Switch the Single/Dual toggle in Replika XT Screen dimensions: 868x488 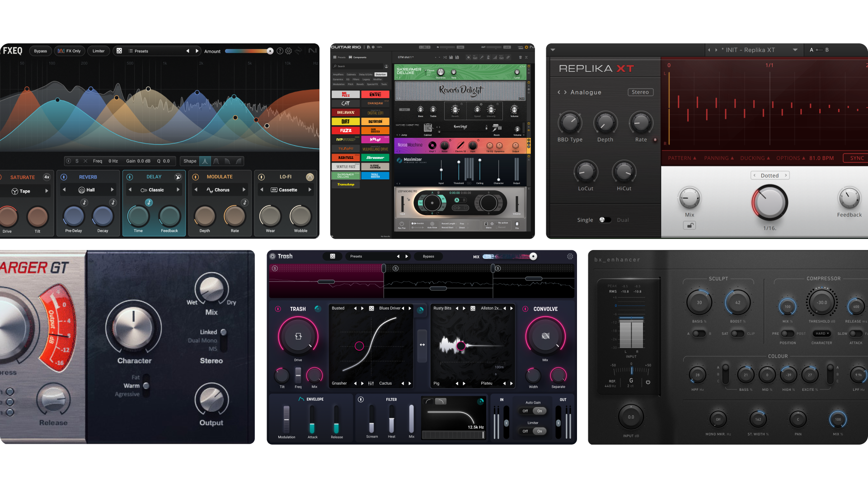[x=605, y=220]
